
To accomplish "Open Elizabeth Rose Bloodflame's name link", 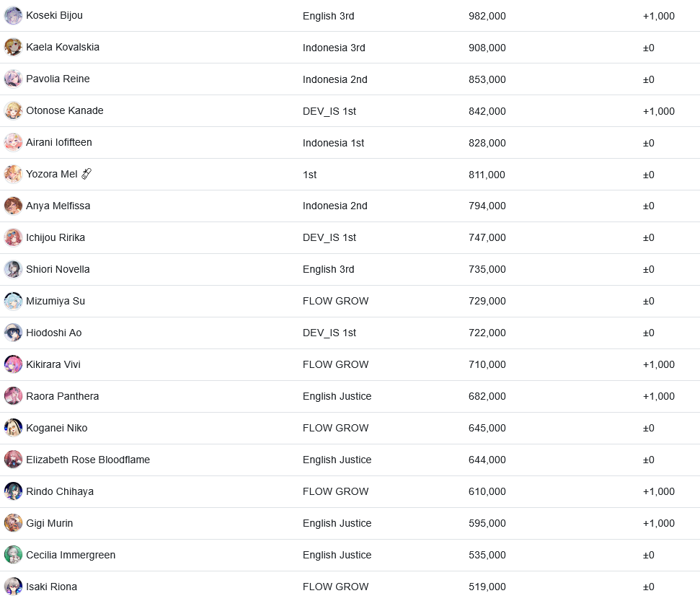I will 88,460.
